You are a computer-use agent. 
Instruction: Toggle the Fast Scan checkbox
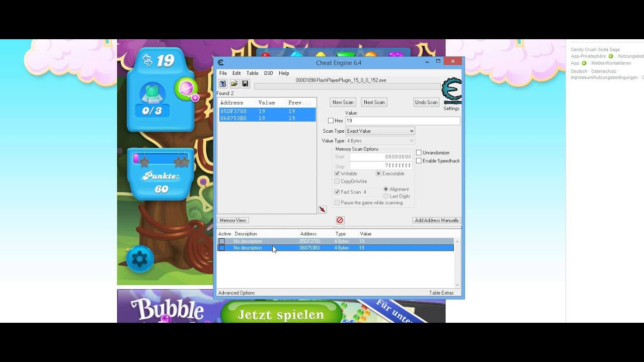click(x=337, y=192)
